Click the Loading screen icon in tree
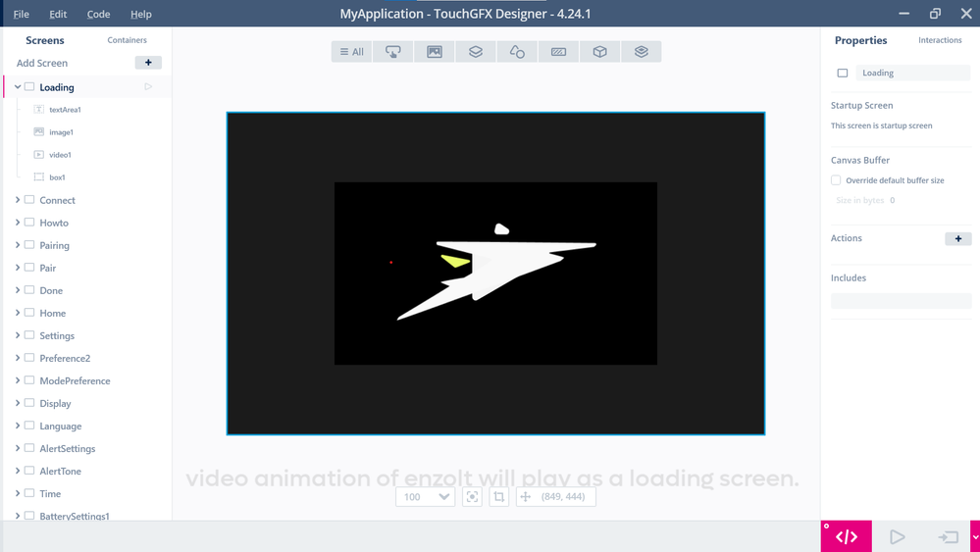The width and height of the screenshot is (980, 552). tap(29, 87)
